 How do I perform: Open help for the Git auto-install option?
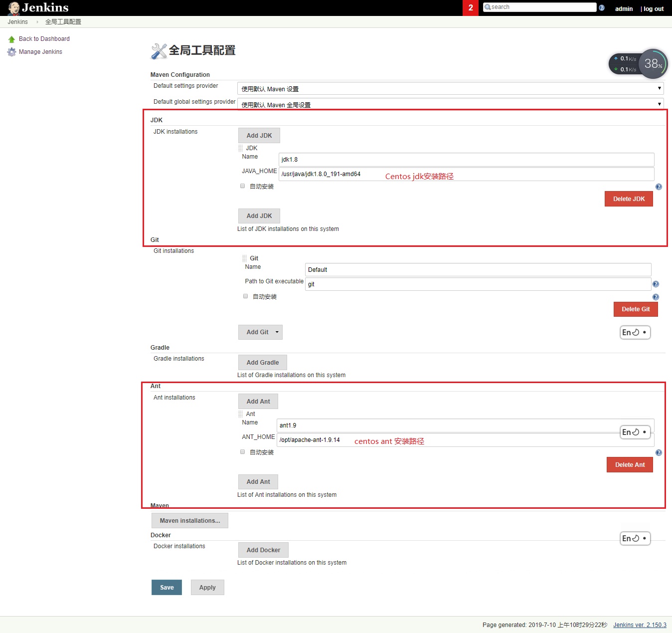[656, 297]
